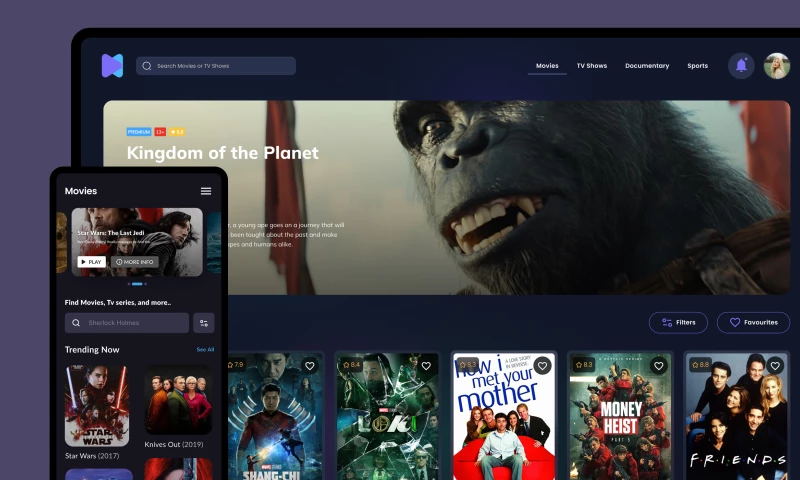Click the mobile carousel active page indicator

[x=137, y=284]
